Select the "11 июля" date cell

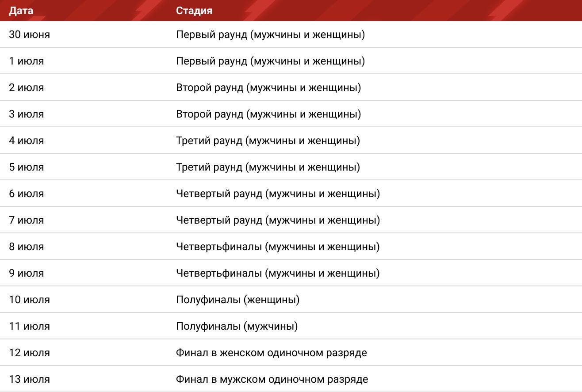tap(29, 326)
